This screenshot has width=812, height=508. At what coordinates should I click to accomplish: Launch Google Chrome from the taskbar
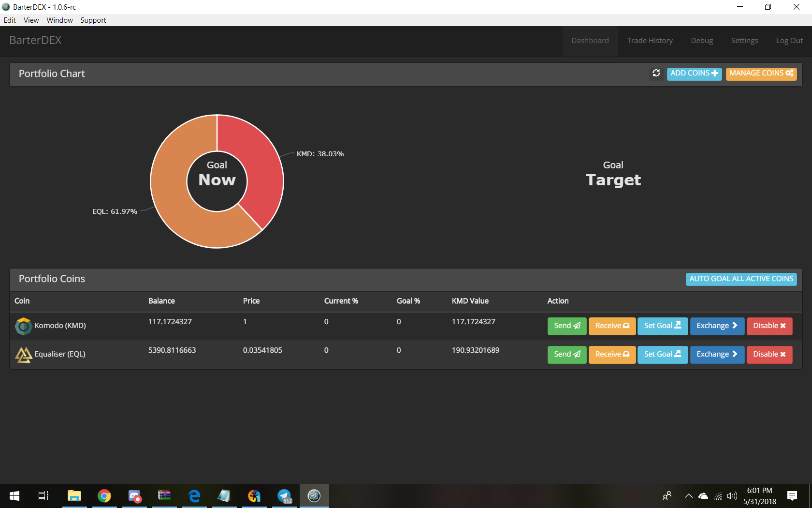coord(104,496)
